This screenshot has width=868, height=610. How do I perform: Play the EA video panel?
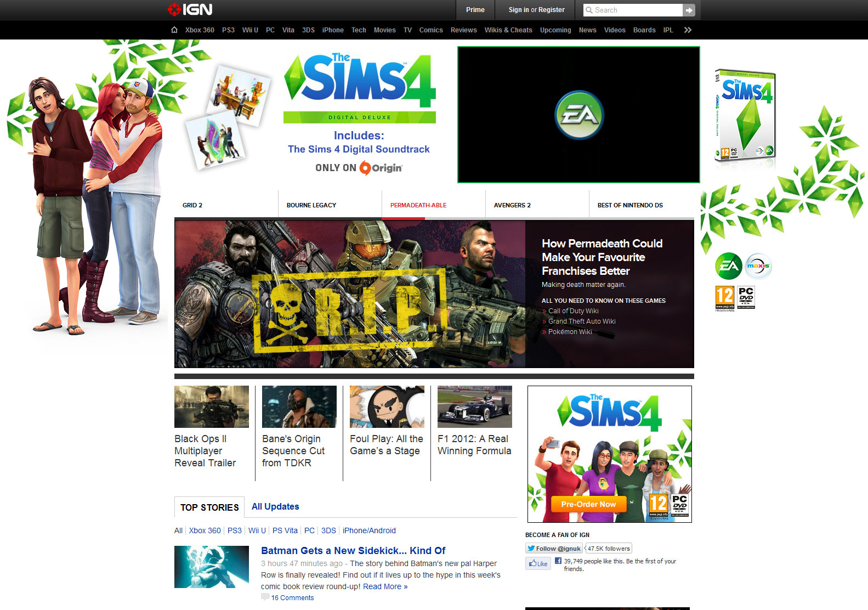578,115
